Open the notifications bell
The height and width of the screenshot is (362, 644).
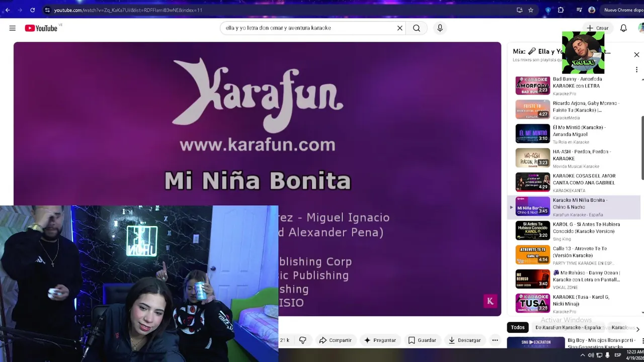[623, 28]
